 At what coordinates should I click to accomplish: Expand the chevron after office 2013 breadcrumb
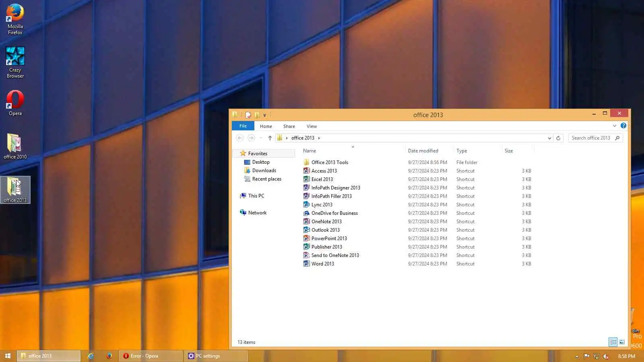click(x=319, y=138)
